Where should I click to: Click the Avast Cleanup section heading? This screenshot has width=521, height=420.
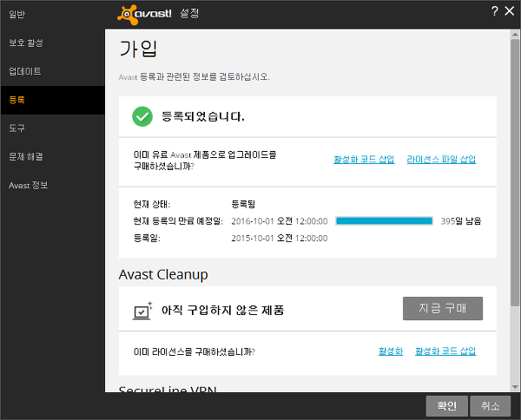tap(163, 275)
